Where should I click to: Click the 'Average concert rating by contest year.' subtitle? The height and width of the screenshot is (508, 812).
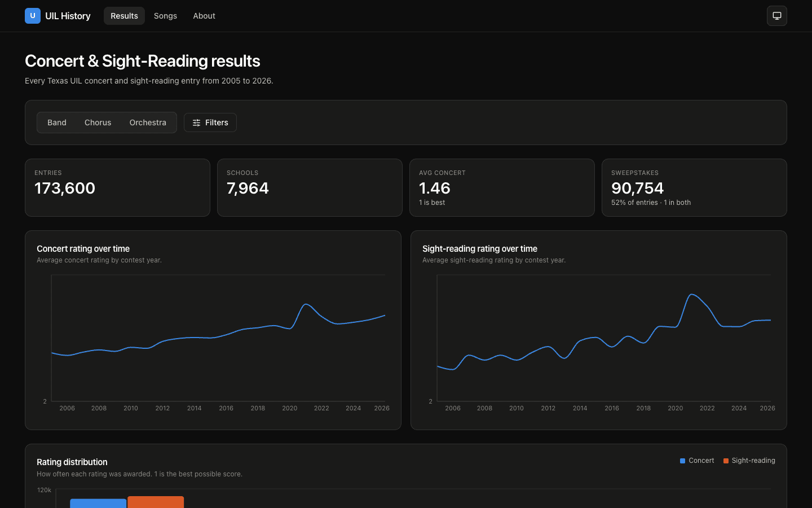pyautogui.click(x=99, y=260)
